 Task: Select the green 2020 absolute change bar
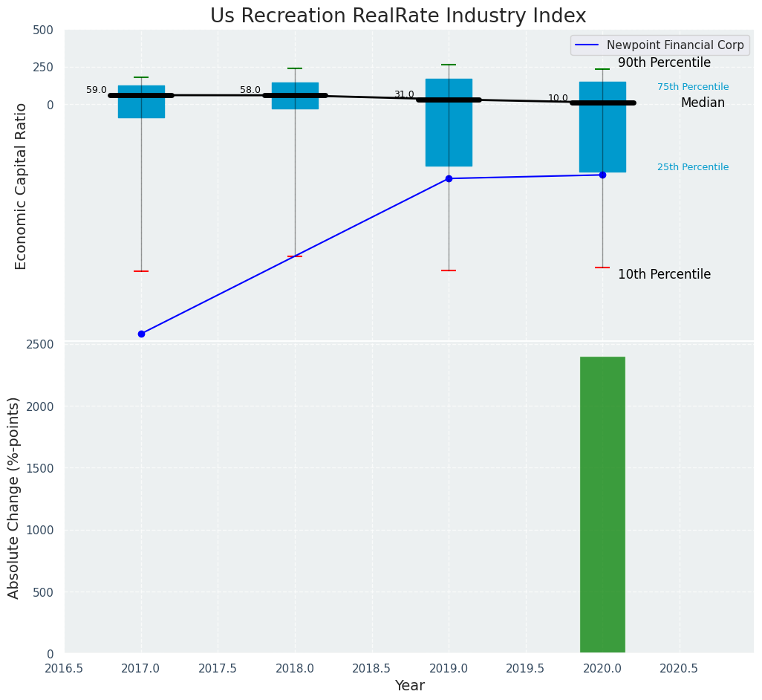(602, 505)
